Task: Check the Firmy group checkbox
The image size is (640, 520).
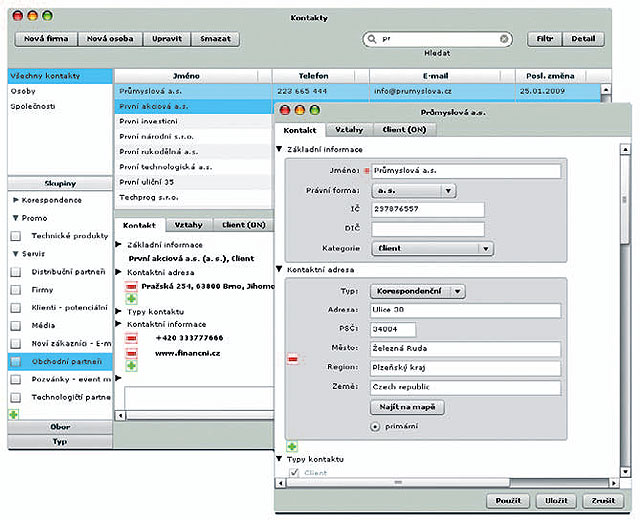Action: click(16, 290)
